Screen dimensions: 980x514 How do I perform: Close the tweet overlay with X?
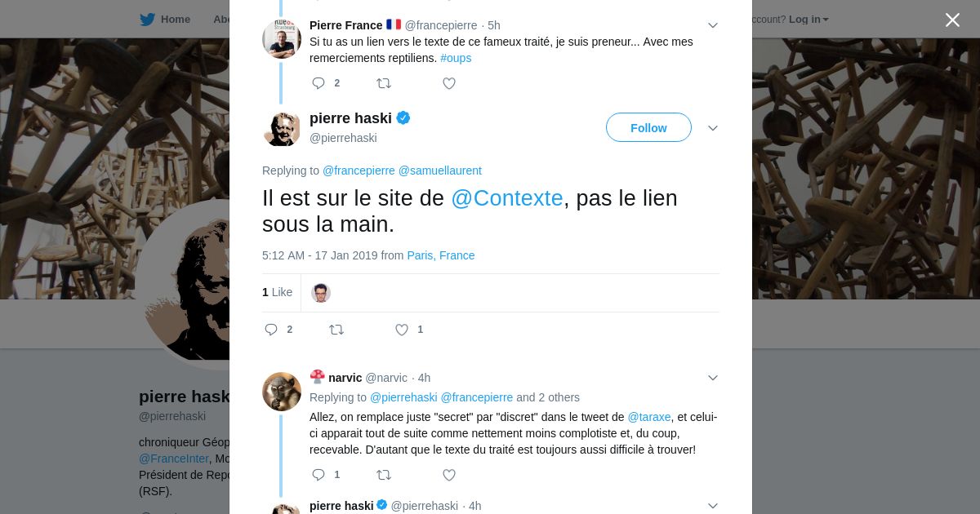[952, 20]
